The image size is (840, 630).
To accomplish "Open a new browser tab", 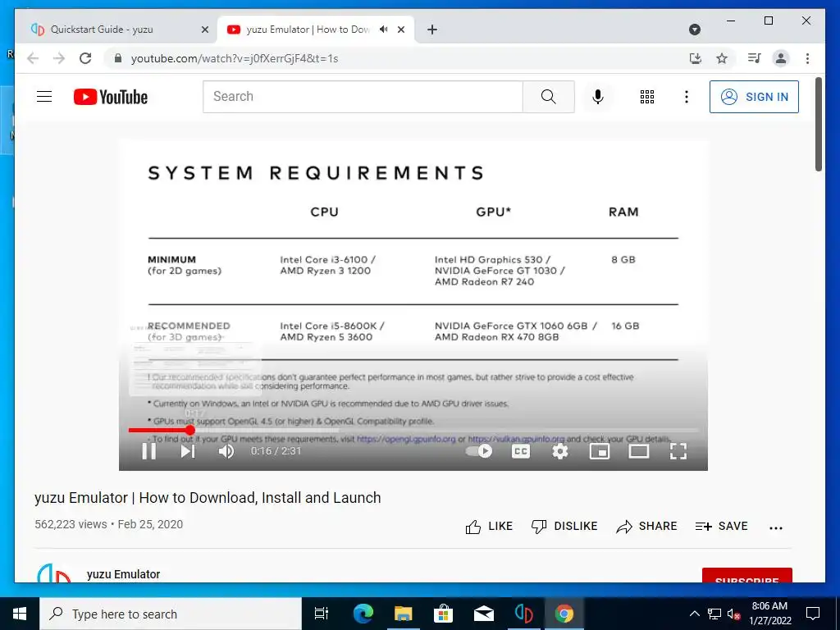I will click(x=432, y=30).
